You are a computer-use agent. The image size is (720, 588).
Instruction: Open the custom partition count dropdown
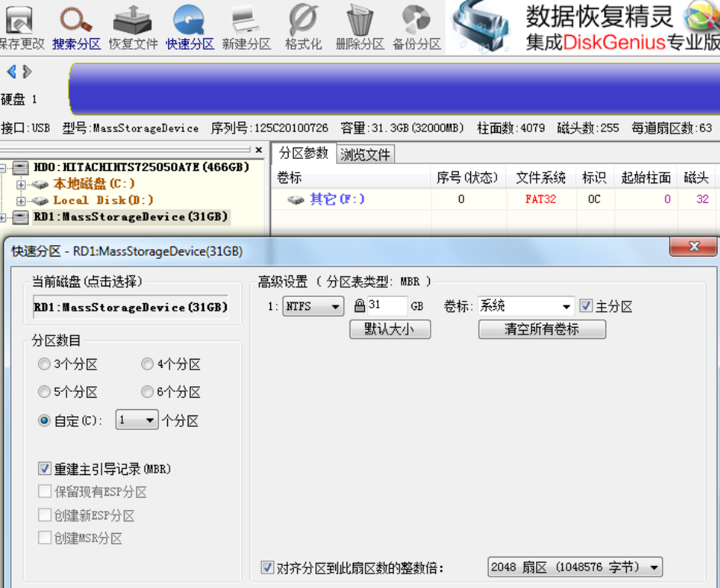coord(137,420)
